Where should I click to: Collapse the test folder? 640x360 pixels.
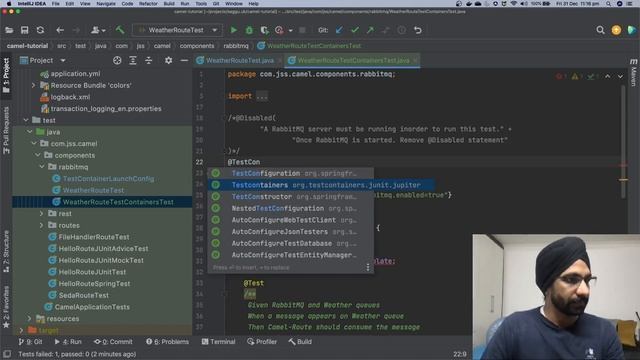click(x=26, y=120)
